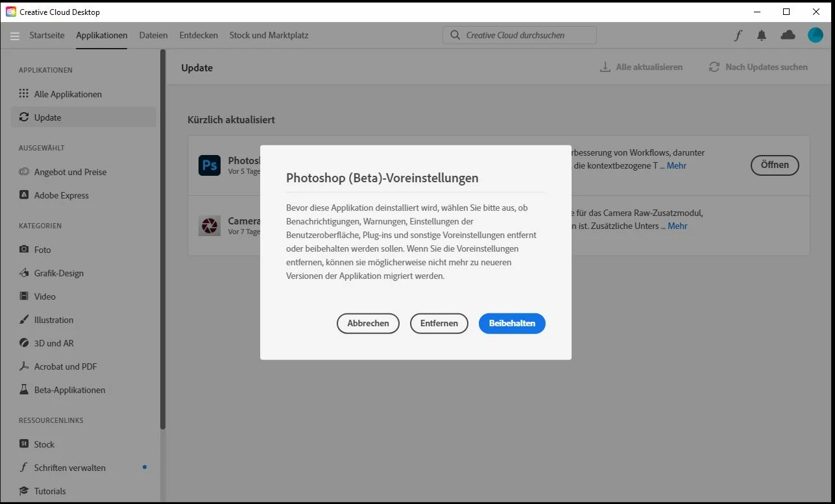The width and height of the screenshot is (835, 504).
Task: Open notifications bell icon
Action: point(762,36)
